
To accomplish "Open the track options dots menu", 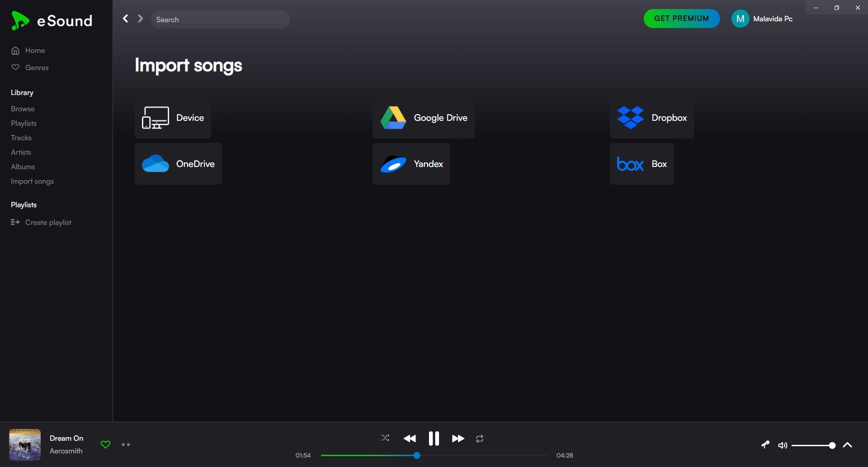I will point(126,445).
